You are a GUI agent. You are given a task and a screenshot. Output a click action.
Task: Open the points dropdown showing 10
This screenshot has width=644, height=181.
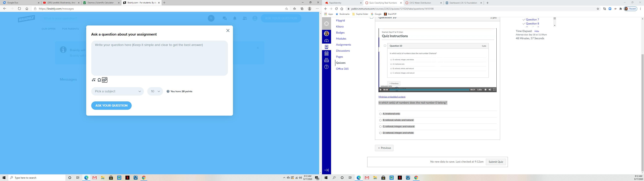[155, 91]
